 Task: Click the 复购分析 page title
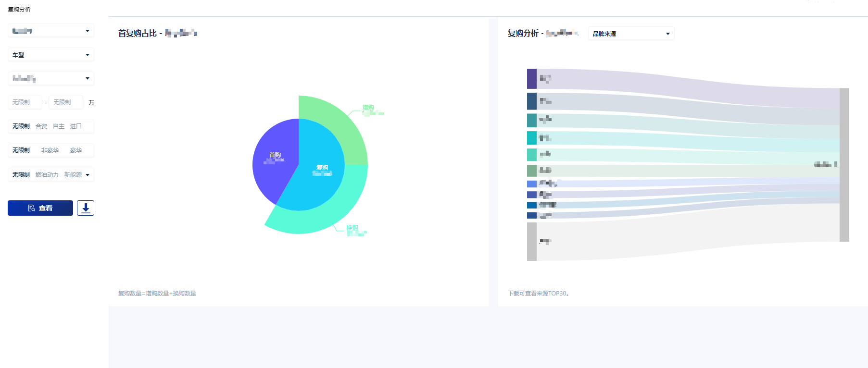19,10
